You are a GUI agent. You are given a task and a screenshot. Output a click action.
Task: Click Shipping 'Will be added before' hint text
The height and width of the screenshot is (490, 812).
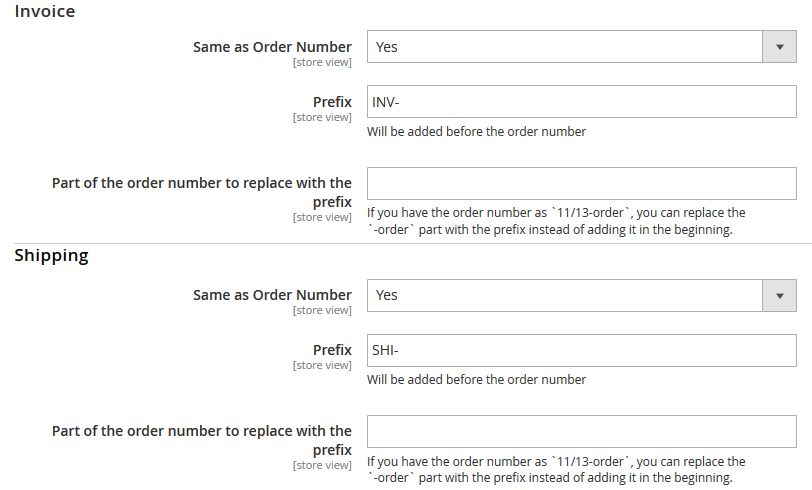tap(476, 379)
